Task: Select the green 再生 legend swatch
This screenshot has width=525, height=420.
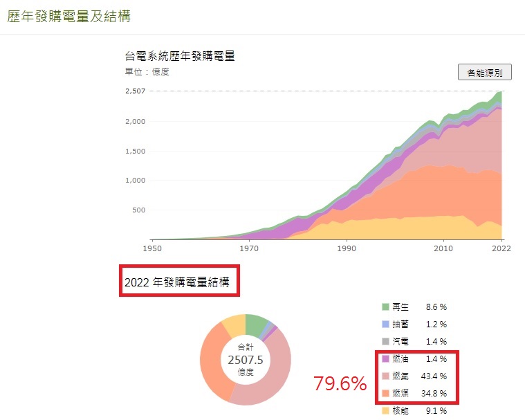Action: (385, 307)
